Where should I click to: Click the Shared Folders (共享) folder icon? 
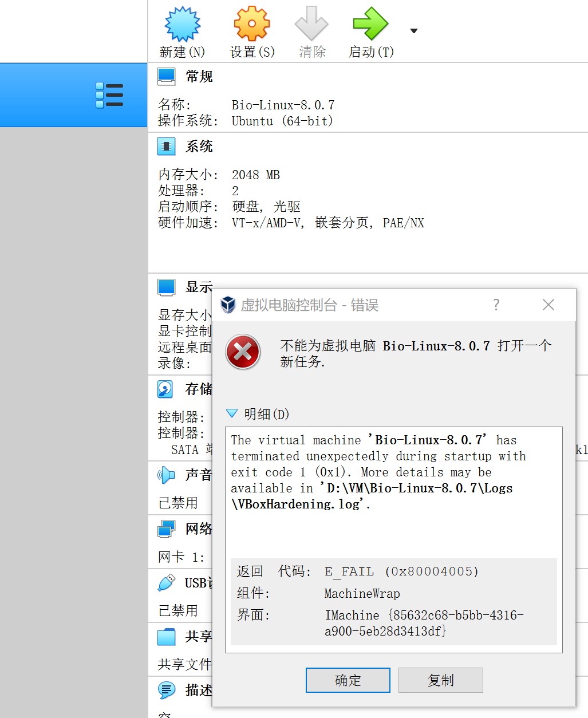[x=167, y=637]
